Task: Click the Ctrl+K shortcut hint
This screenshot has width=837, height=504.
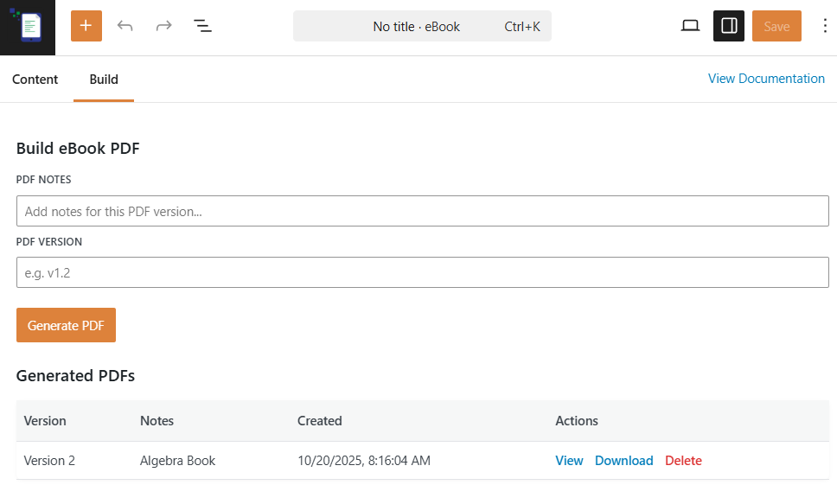Action: tap(522, 27)
